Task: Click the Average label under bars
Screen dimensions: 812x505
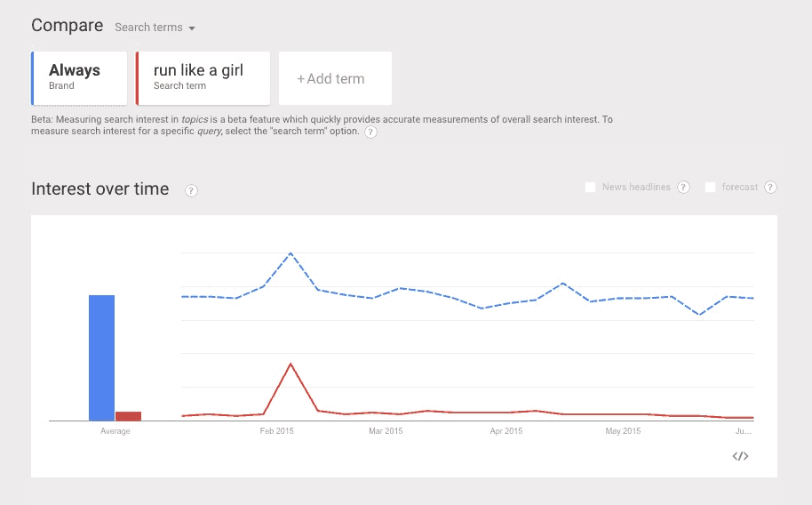Action: click(x=115, y=431)
